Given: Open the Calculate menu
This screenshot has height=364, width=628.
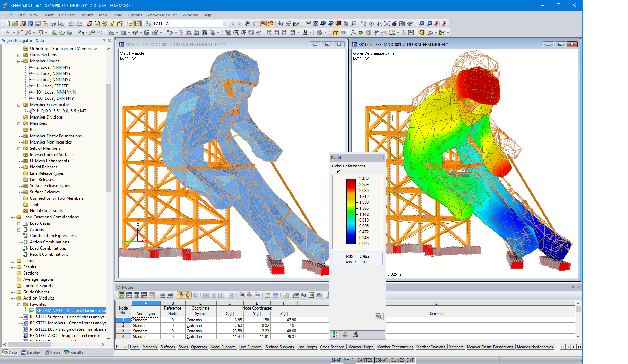Looking at the screenshot, I should coord(67,15).
